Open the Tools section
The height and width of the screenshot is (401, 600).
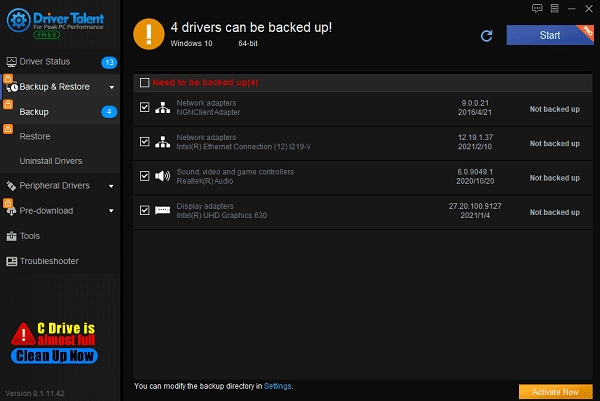click(x=60, y=236)
